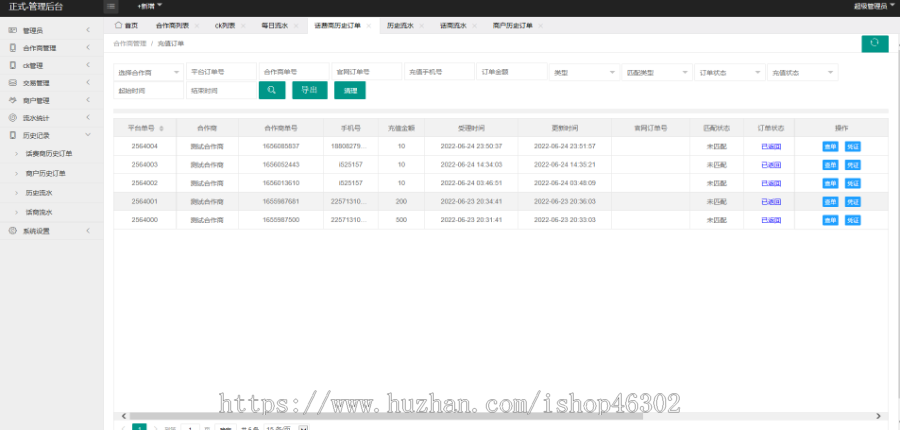This screenshot has height=430, width=900.
Task: Click the 结束时间 date field
Action: point(222,90)
